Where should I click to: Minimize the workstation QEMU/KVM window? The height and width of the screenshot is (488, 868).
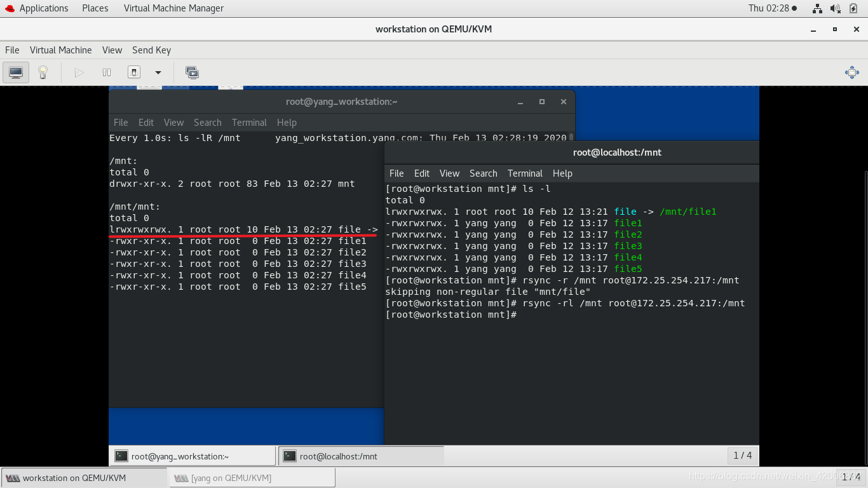point(814,29)
